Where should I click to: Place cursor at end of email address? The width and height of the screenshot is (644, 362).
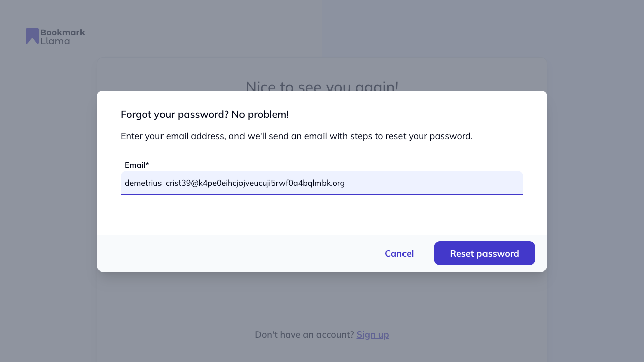tap(345, 183)
